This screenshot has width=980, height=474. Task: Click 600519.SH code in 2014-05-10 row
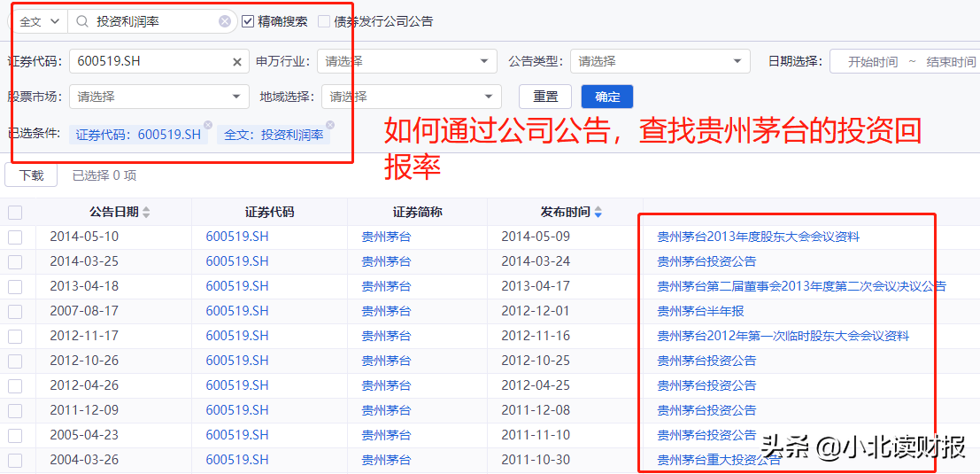pyautogui.click(x=237, y=237)
